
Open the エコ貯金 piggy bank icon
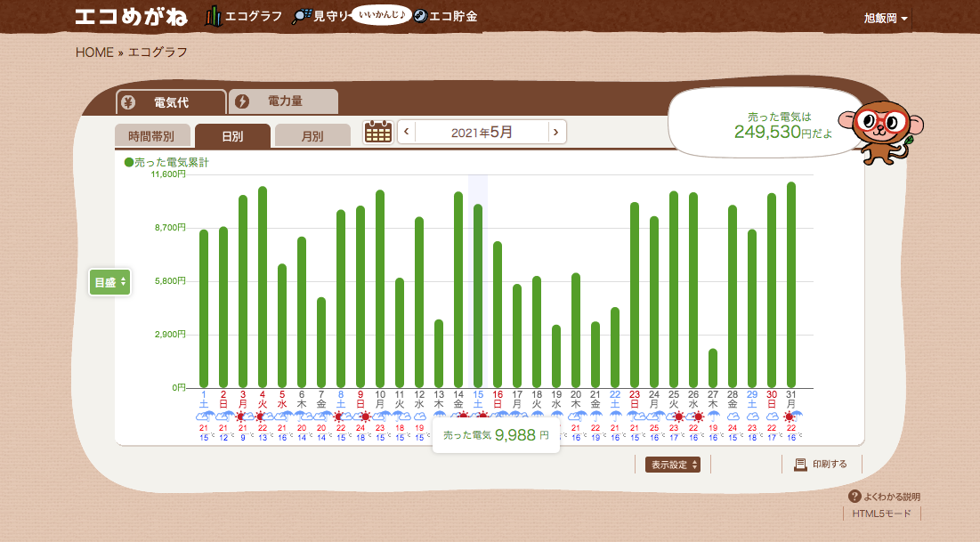(421, 16)
